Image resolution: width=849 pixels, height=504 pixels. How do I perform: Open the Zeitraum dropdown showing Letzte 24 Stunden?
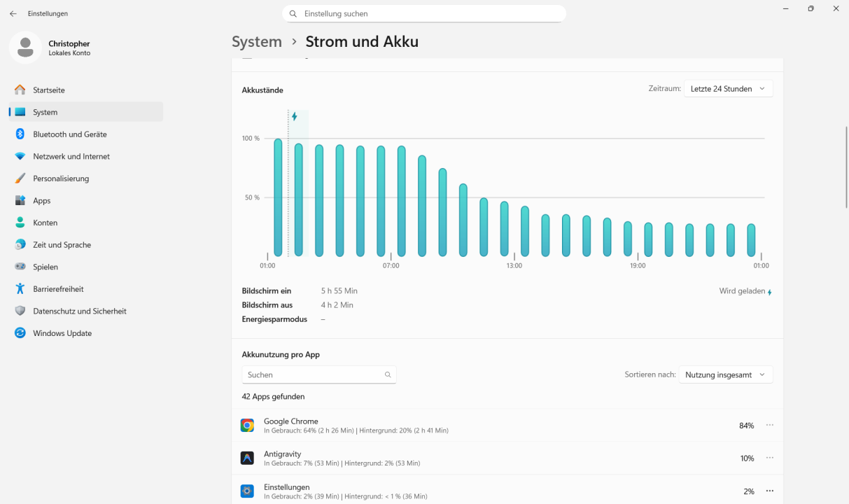(728, 88)
